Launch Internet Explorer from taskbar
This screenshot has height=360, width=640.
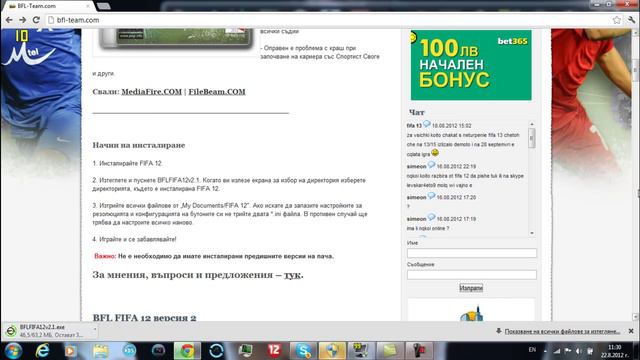(x=42, y=351)
